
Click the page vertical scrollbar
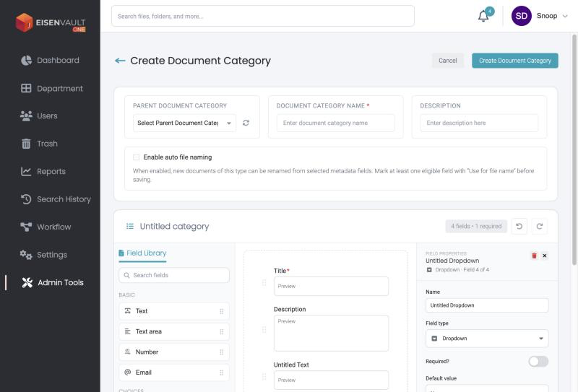[574, 149]
